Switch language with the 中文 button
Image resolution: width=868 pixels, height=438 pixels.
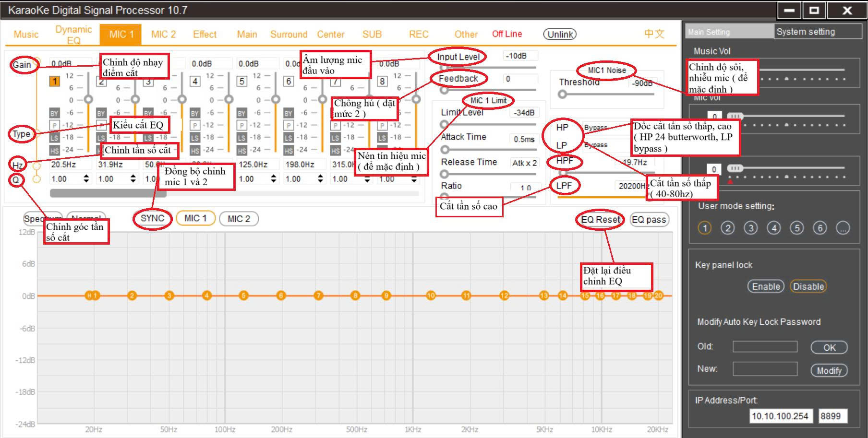pyautogui.click(x=654, y=34)
